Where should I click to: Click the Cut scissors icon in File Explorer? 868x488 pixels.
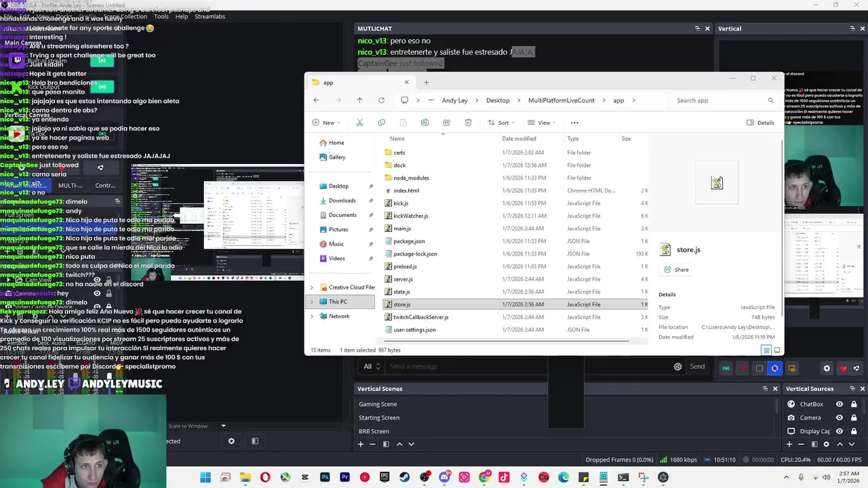[x=359, y=123]
